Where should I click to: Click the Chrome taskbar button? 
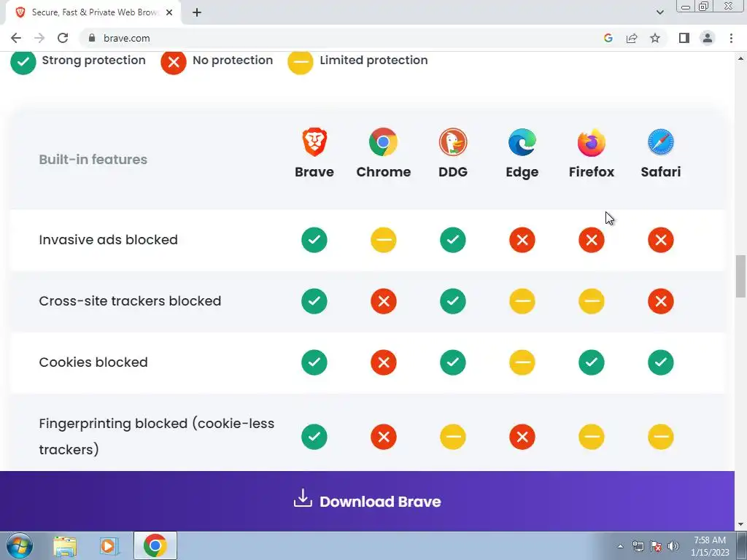click(x=155, y=545)
